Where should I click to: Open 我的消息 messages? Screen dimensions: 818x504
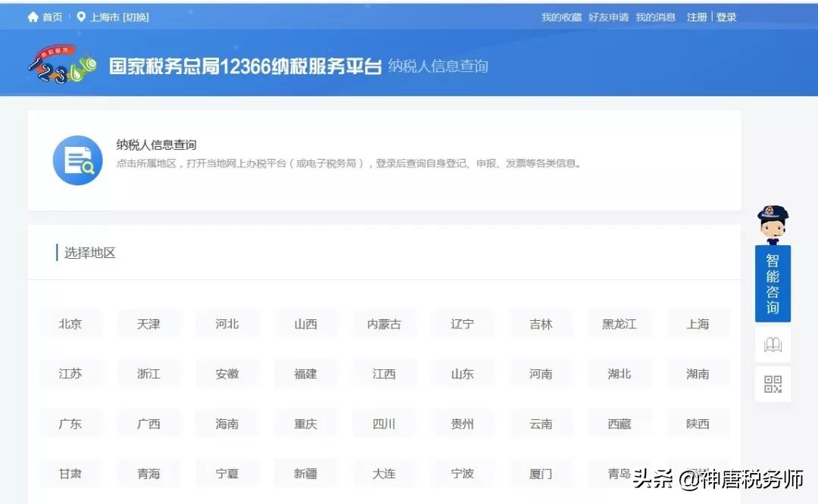pos(654,16)
